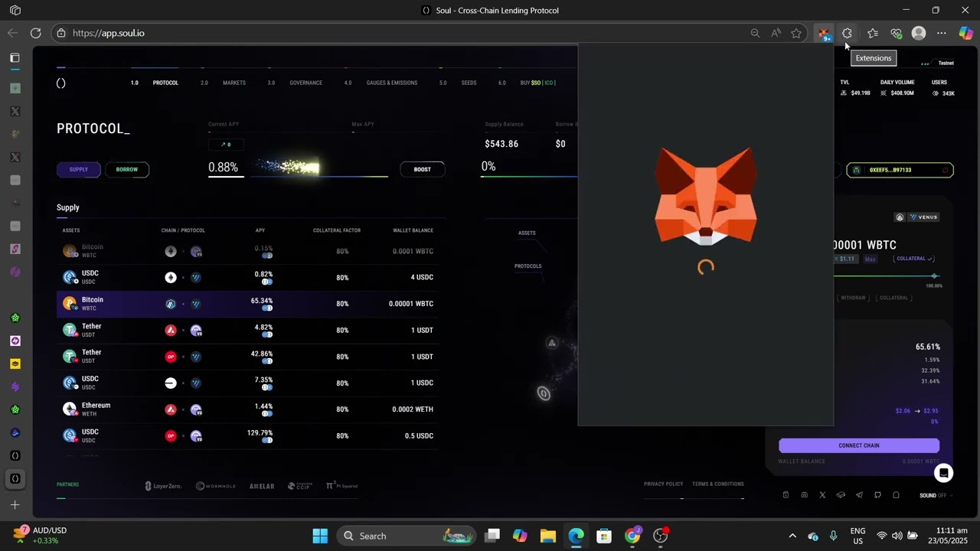
Task: Open the browser Extensions puzzle icon
Action: 847,33
